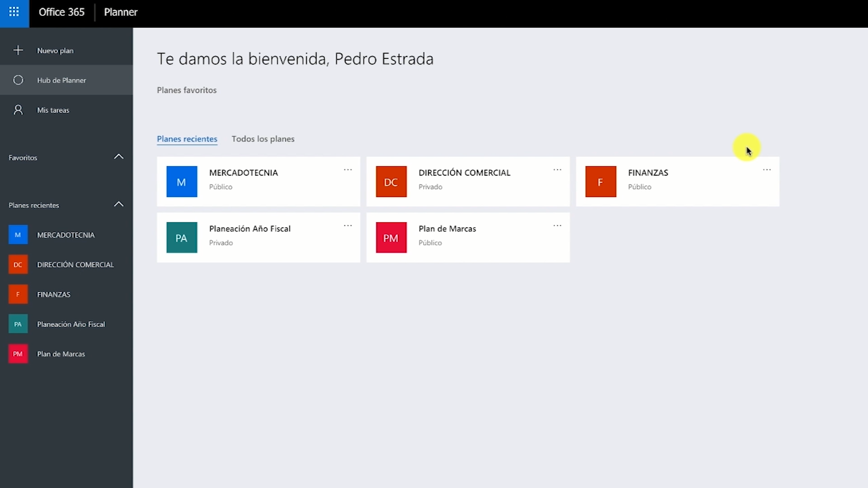The image size is (868, 488).
Task: Click the Favoritos section label
Action: pos(23,158)
